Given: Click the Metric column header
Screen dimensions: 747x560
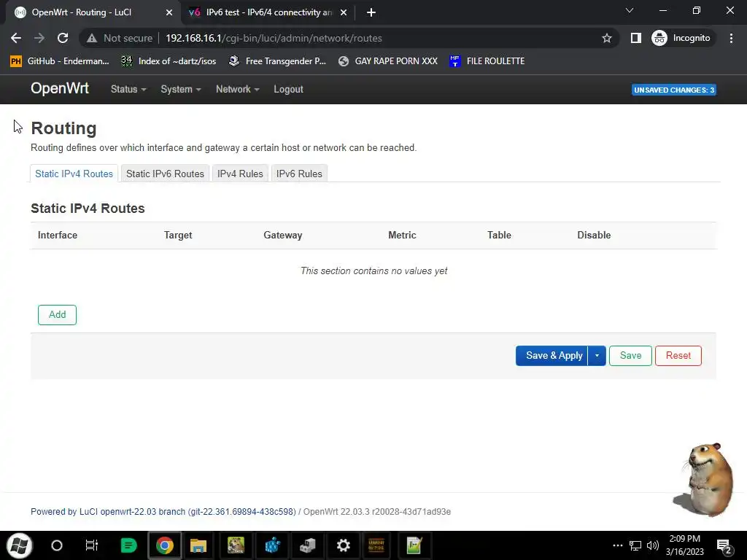Looking at the screenshot, I should coord(402,236).
